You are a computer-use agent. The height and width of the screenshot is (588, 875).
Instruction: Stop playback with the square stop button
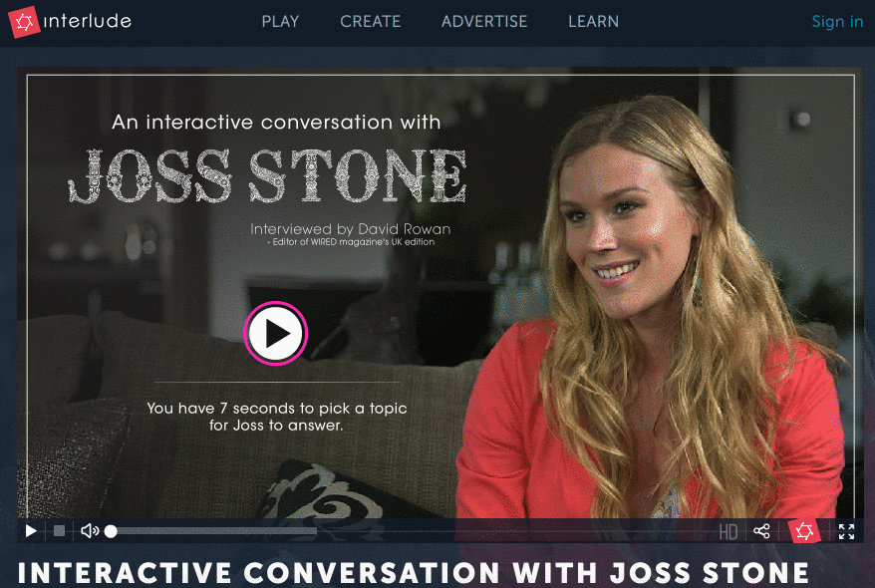(59, 531)
